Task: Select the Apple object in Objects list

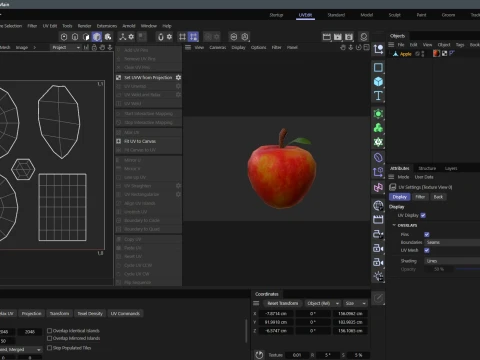Action: [x=405, y=54]
